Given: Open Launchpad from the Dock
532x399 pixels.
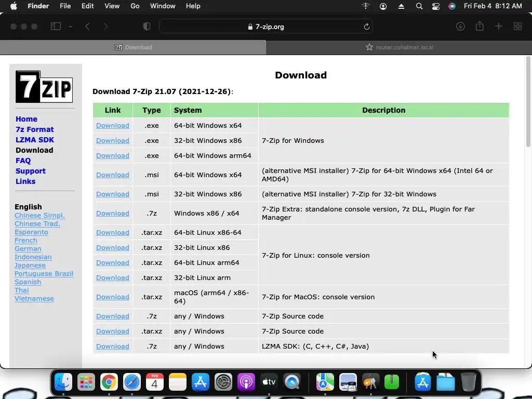Looking at the screenshot, I should (86, 382).
